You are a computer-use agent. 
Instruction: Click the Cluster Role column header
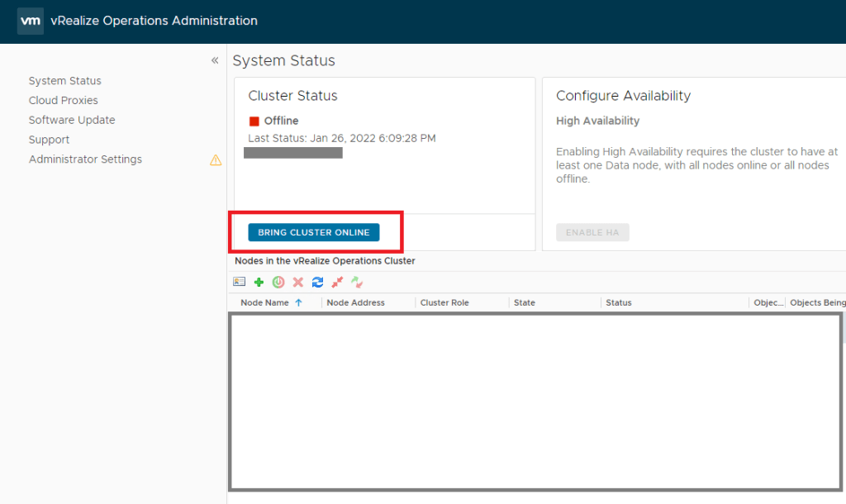pos(444,303)
